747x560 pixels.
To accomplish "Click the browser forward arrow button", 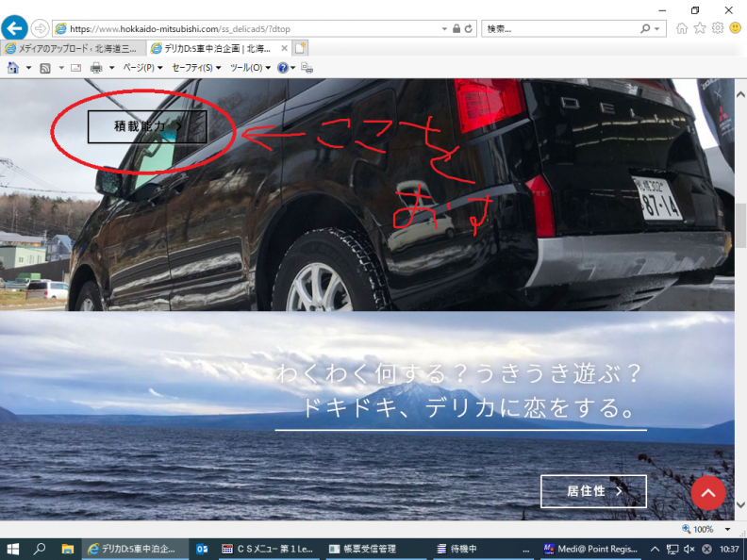I will click(x=40, y=28).
